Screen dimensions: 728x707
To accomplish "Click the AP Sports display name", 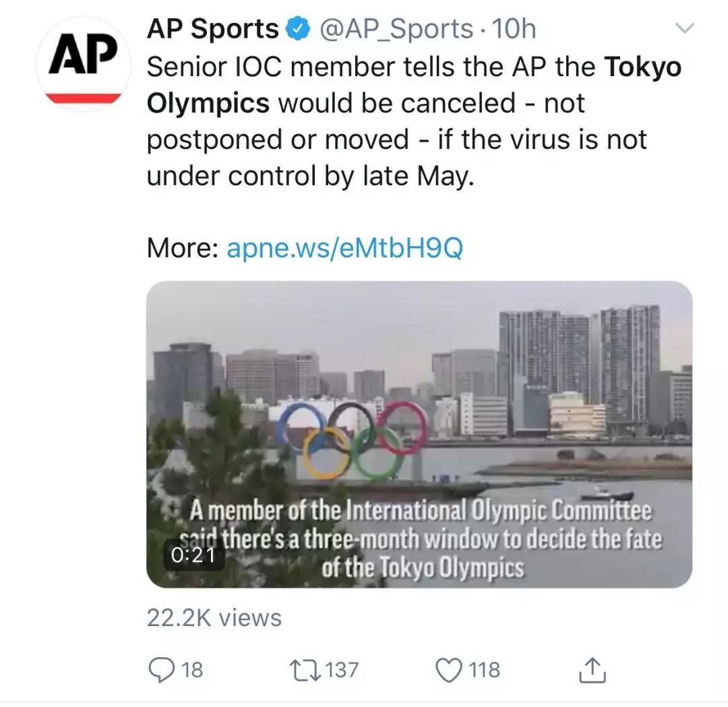I will coord(212,29).
